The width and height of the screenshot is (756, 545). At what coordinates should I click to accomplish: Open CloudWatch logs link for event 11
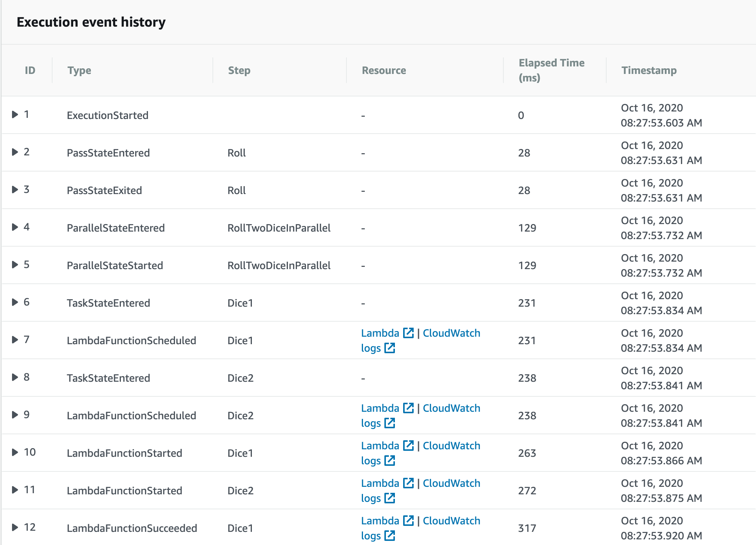[x=420, y=491]
